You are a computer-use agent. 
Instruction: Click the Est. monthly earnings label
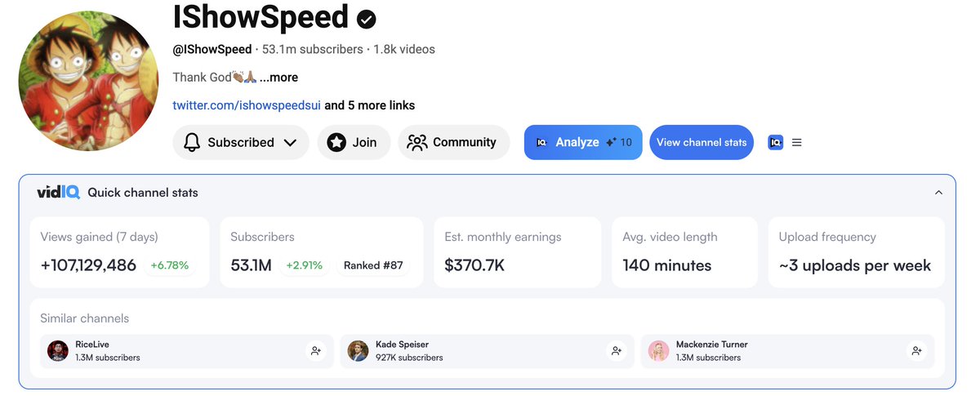tap(503, 237)
